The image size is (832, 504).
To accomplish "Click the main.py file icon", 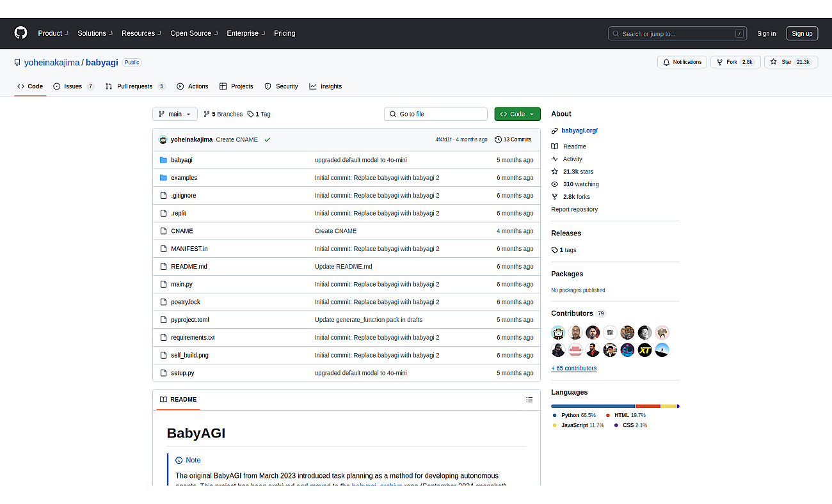I will tap(163, 284).
